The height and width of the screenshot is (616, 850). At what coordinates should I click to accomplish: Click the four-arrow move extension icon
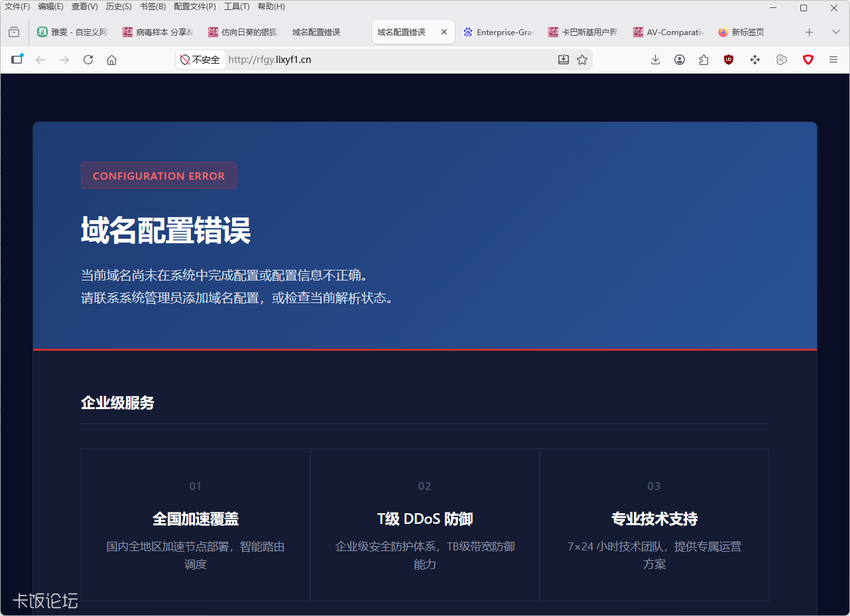pos(755,60)
